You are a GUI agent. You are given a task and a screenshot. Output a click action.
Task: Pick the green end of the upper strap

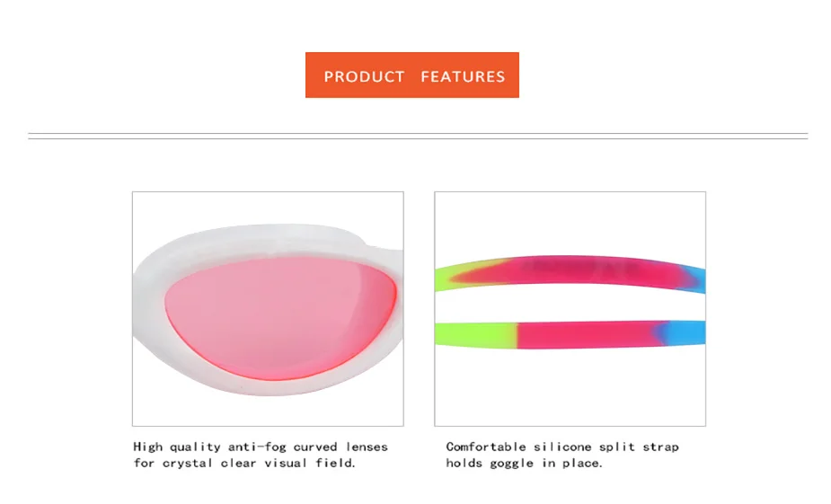(447, 275)
